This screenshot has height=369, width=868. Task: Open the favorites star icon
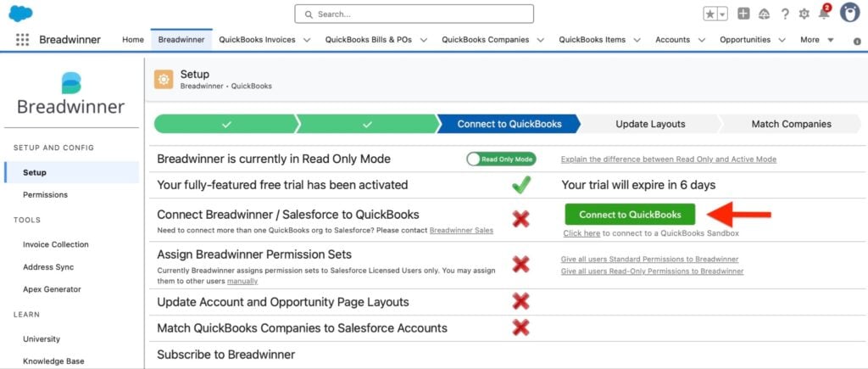point(710,14)
